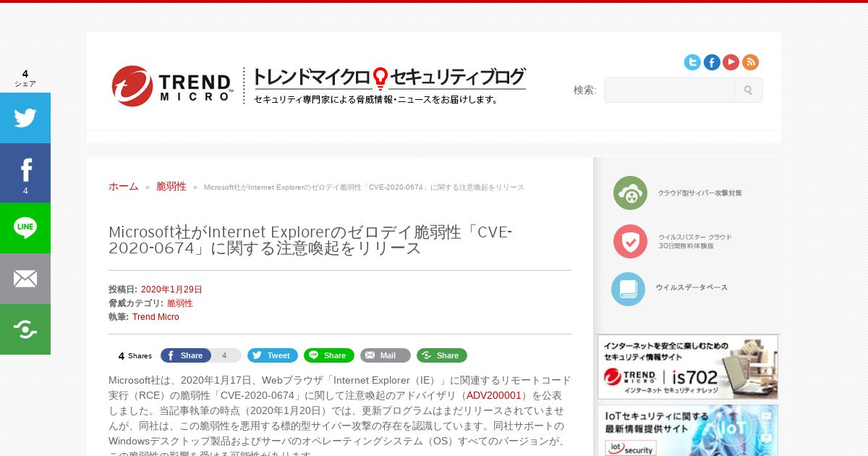Open the YouTube icon in header

pyautogui.click(x=731, y=62)
